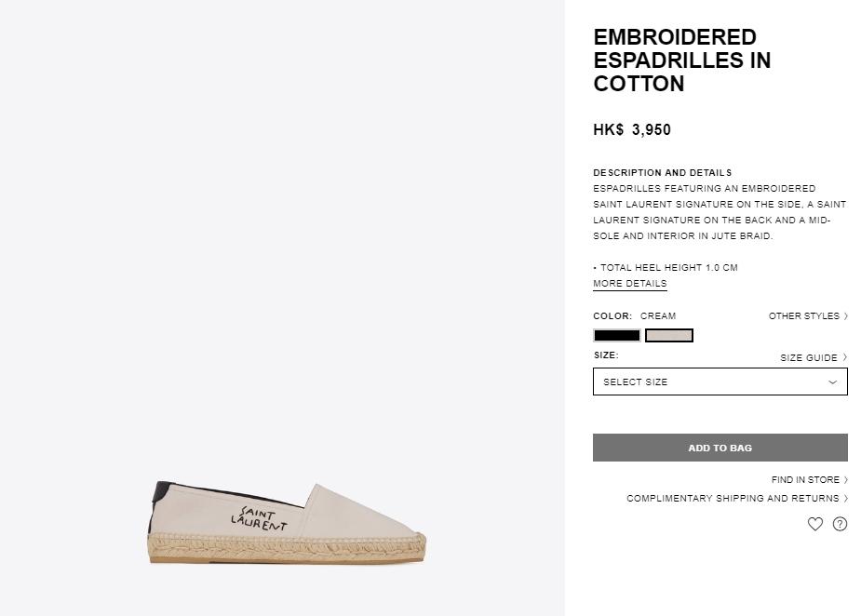The width and height of the screenshot is (861, 616).
Task: Click the arrow beside Size Guide
Action: (845, 357)
